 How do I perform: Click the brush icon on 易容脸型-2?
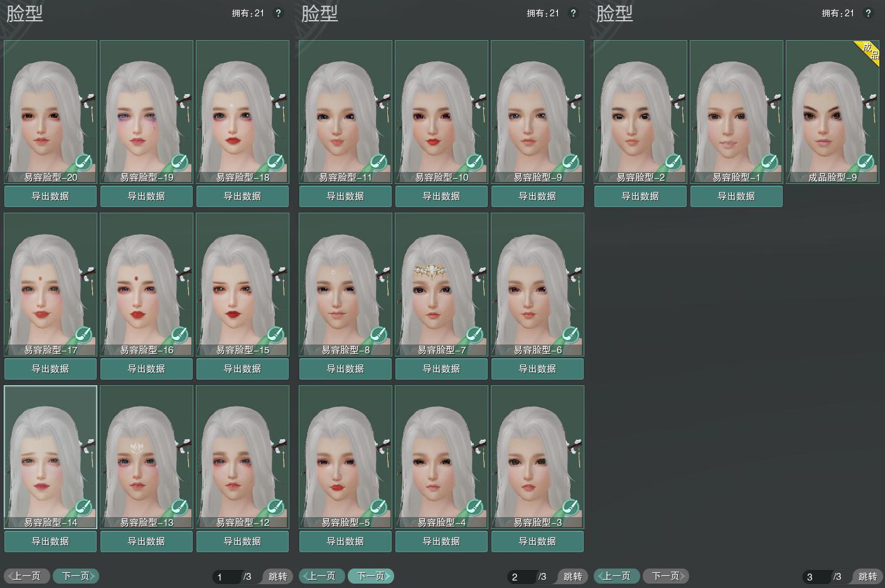coord(673,163)
